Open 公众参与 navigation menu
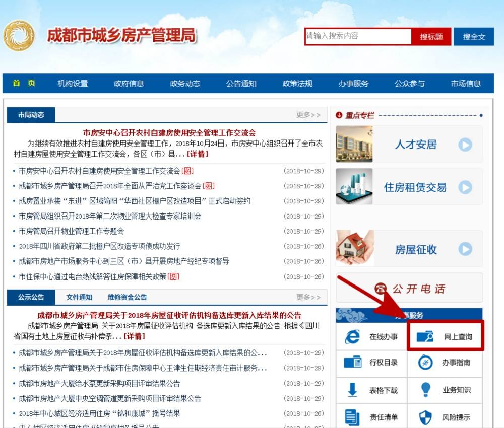The height and width of the screenshot is (428, 504). coord(409,84)
